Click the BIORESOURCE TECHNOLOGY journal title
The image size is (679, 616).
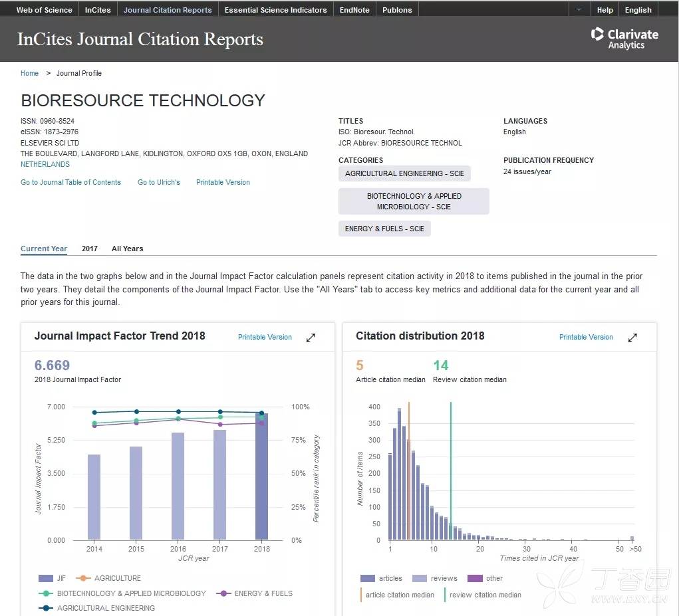click(x=143, y=100)
